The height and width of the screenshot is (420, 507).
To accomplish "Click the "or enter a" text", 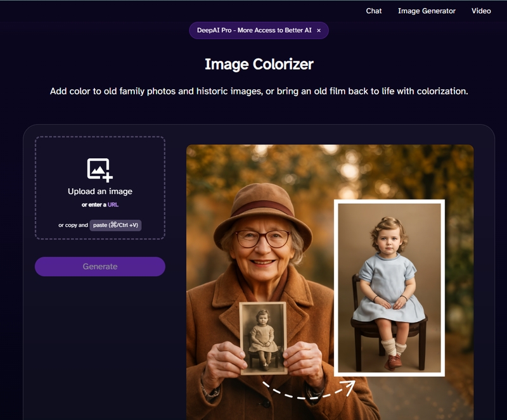I will (x=94, y=205).
